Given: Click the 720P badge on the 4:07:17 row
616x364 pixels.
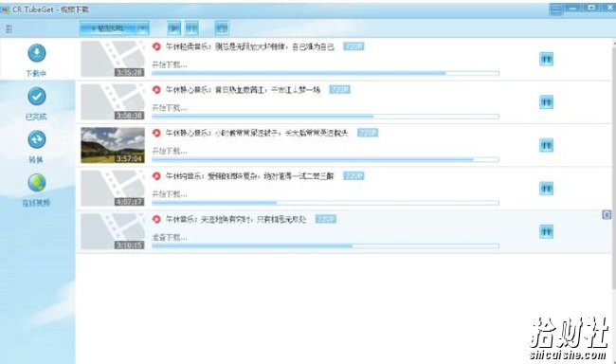Looking at the screenshot, I should point(353,175).
